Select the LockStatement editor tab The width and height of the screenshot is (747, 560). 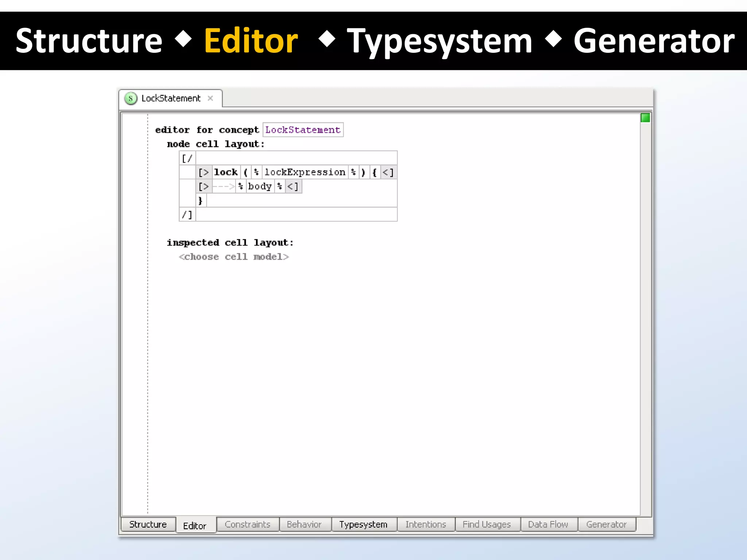170,98
